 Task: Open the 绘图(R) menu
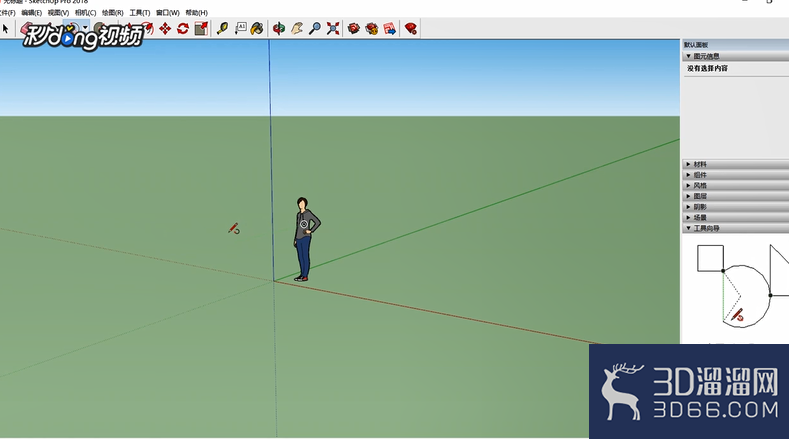tap(112, 13)
